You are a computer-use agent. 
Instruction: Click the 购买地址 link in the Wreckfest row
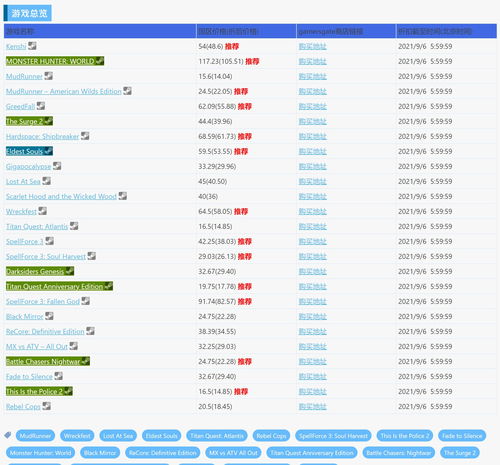[313, 211]
